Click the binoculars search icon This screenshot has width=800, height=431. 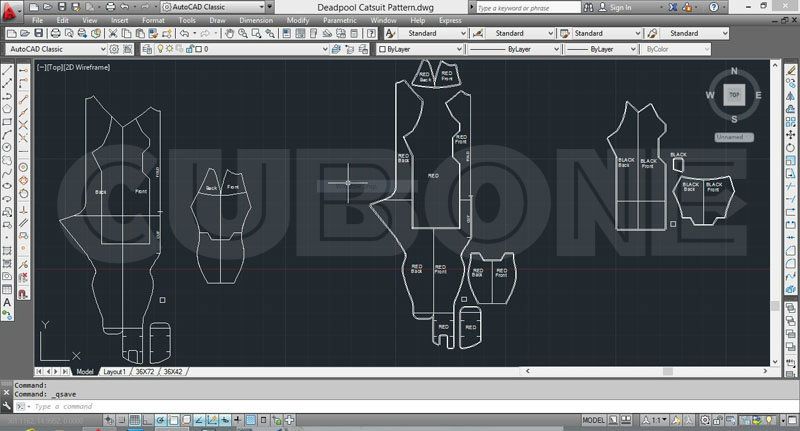[588, 7]
